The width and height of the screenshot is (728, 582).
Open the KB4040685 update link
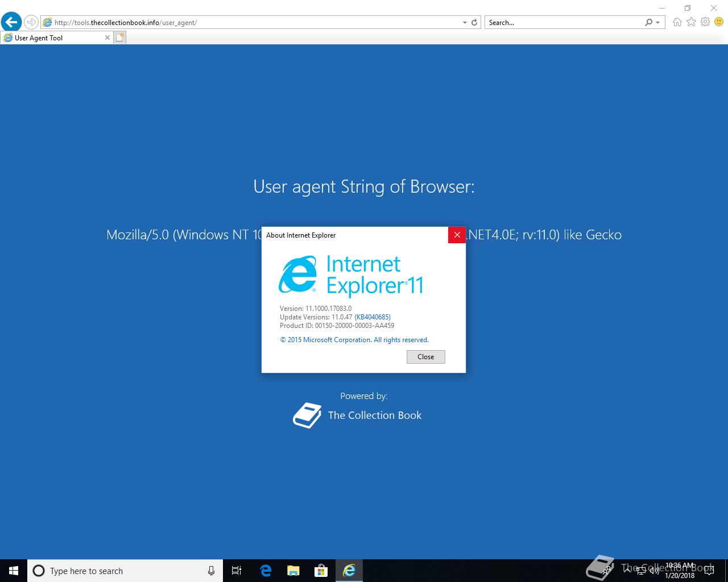point(373,317)
